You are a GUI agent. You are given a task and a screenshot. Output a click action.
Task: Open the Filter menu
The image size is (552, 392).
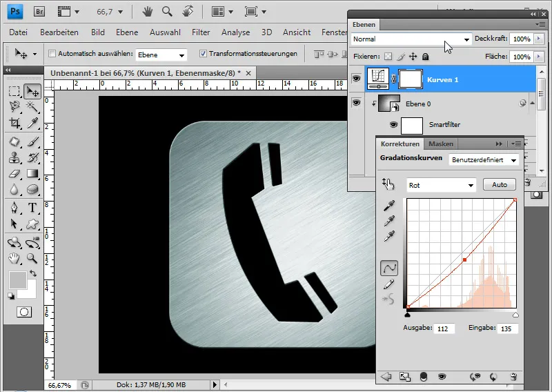click(201, 32)
